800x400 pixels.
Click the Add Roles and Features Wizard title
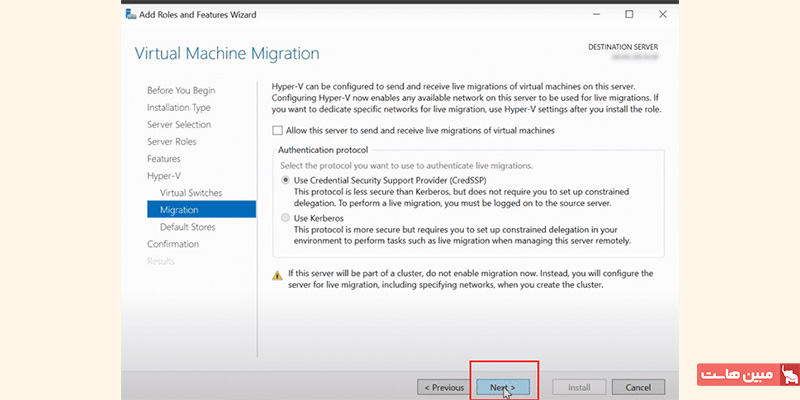coord(198,15)
